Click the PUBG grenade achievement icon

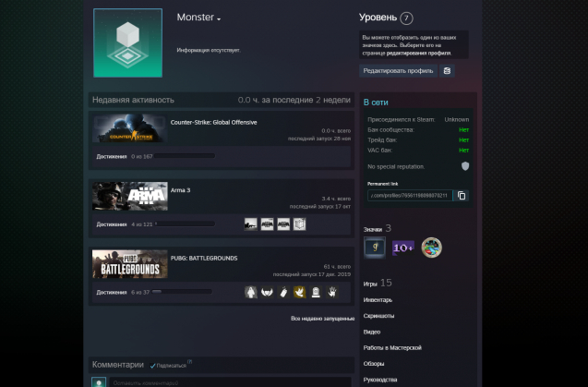tap(283, 292)
